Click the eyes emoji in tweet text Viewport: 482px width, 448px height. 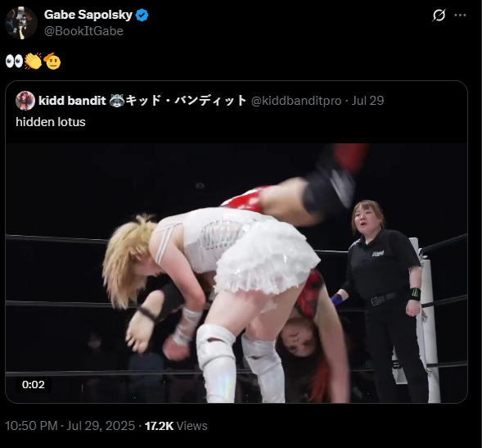(x=14, y=61)
